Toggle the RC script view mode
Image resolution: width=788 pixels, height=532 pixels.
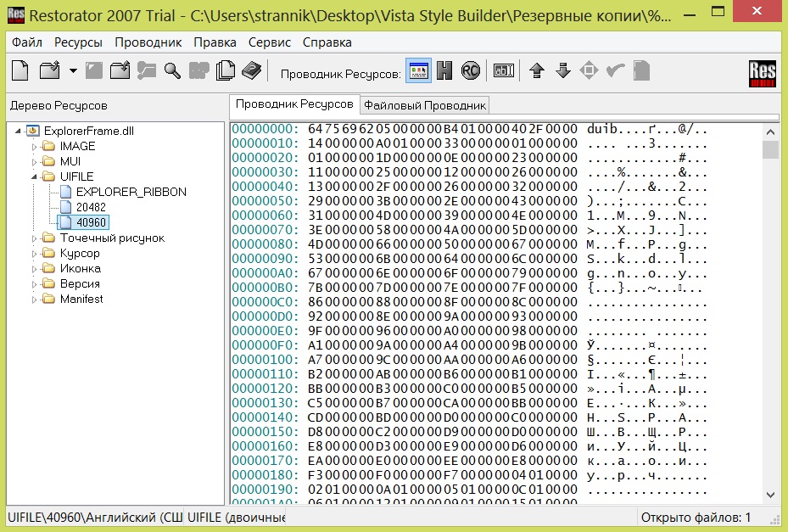[x=471, y=71]
